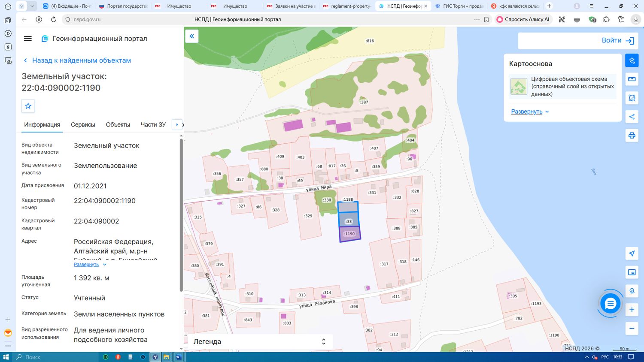Expand the Картооснова section via Развернуть
Image resolution: width=644 pixels, height=362 pixels.
point(530,112)
